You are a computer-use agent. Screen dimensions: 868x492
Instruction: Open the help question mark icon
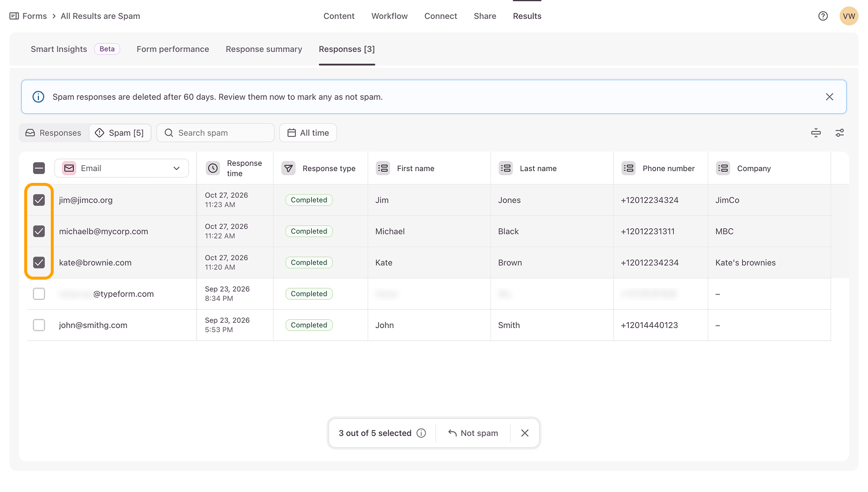pyautogui.click(x=823, y=16)
